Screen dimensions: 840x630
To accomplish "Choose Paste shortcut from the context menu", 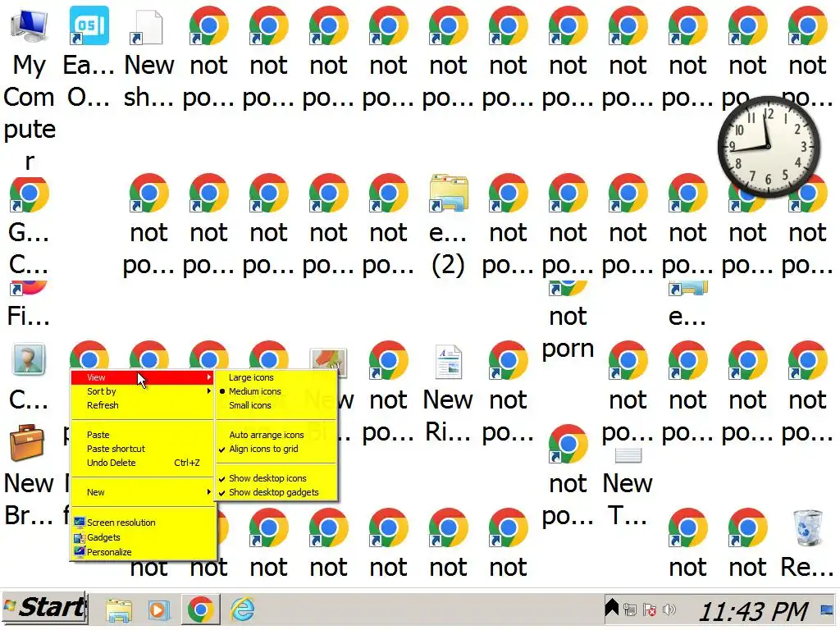I will point(143,449).
